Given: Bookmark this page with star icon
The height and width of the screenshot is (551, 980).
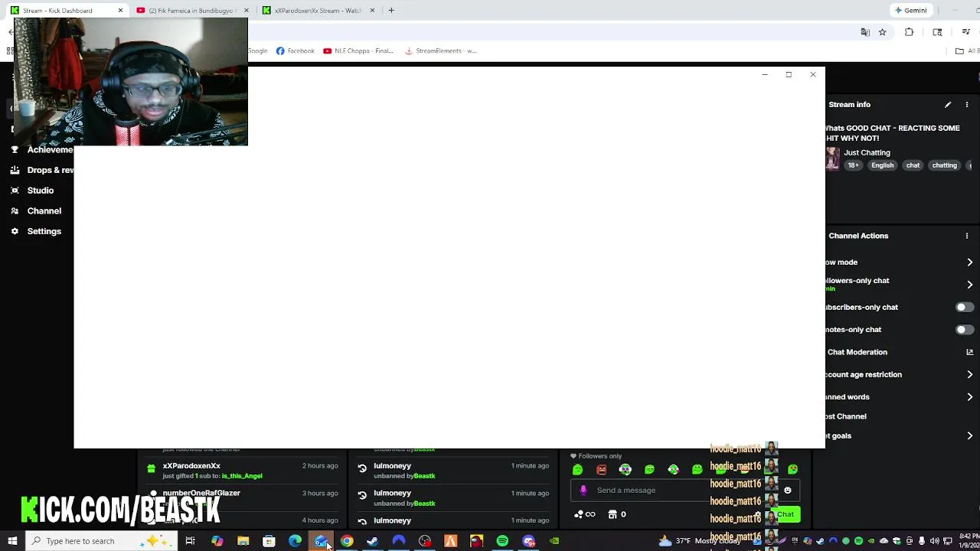Looking at the screenshot, I should tap(882, 32).
